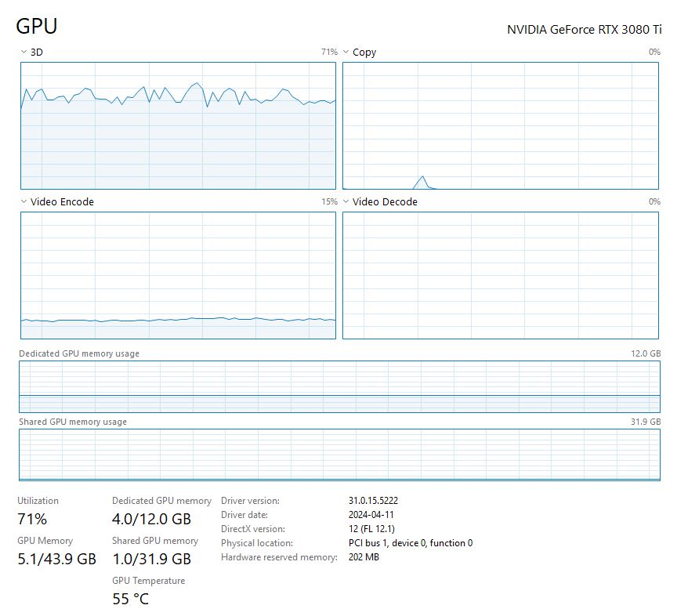Image resolution: width=677 pixels, height=616 pixels.
Task: Select the Video Decode usage graph
Action: tap(500, 276)
